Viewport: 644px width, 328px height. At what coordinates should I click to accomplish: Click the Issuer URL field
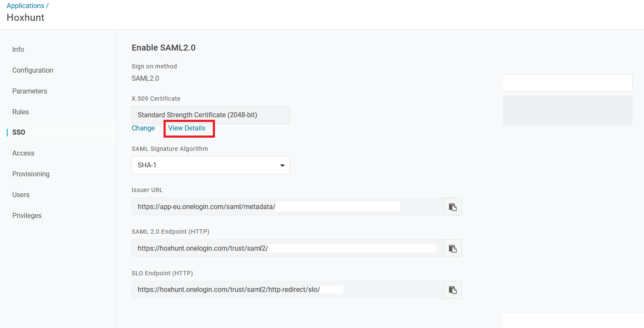point(288,206)
